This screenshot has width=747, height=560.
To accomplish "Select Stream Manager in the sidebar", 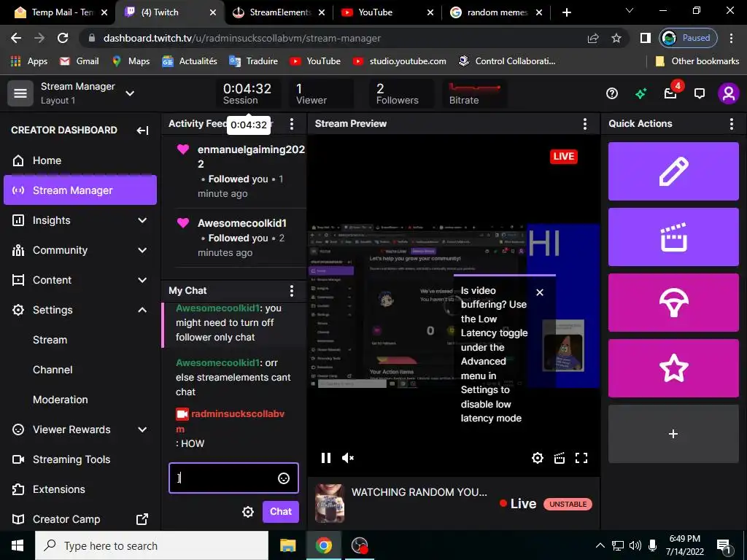I will tap(80, 190).
